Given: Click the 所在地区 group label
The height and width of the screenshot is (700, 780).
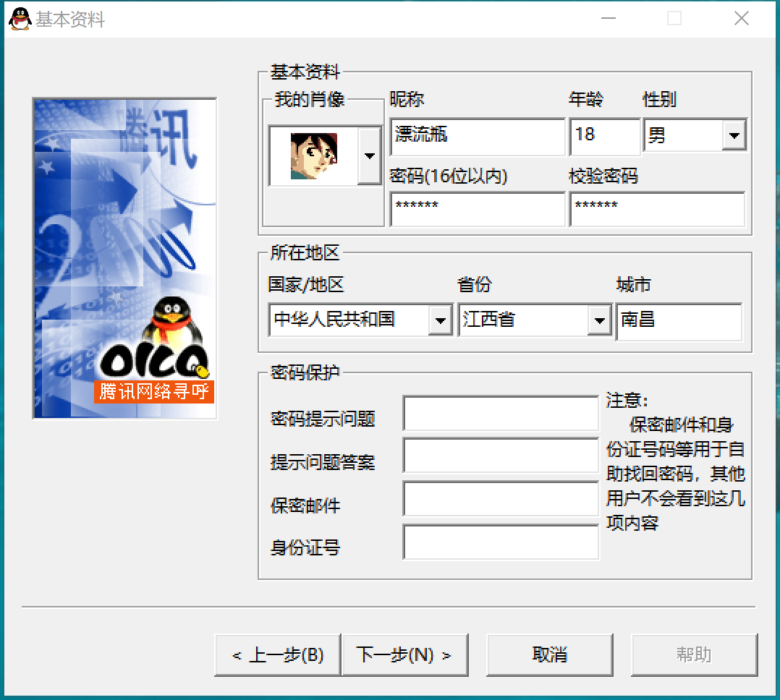Looking at the screenshot, I should (305, 253).
